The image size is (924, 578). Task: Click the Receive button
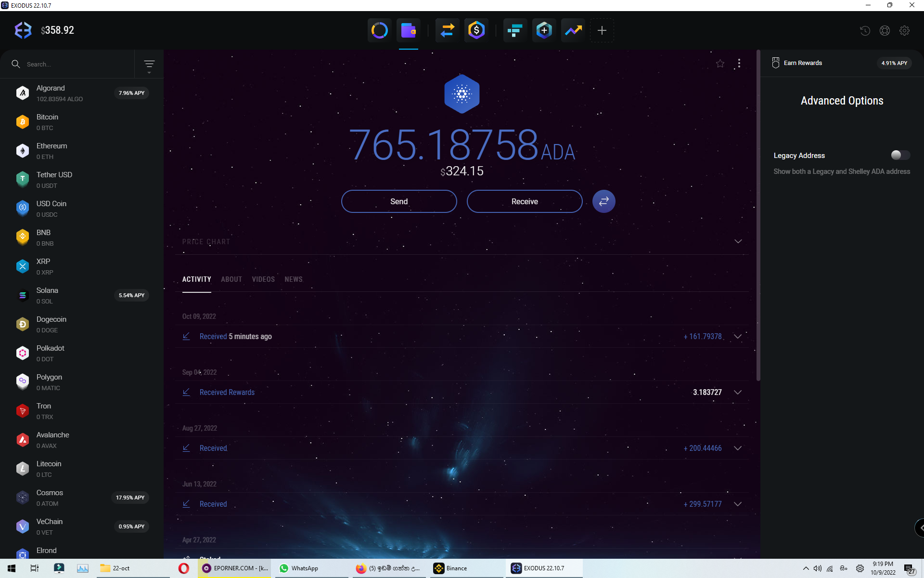[x=525, y=201]
